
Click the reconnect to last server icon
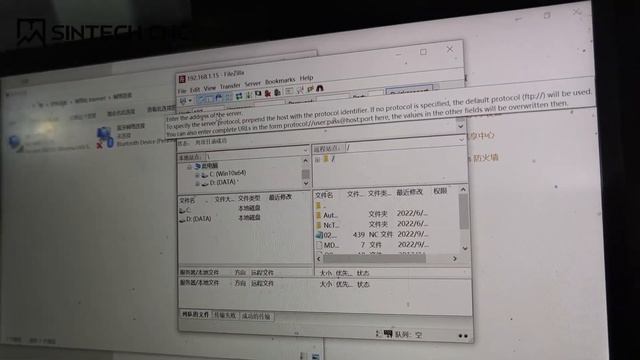pos(277,93)
